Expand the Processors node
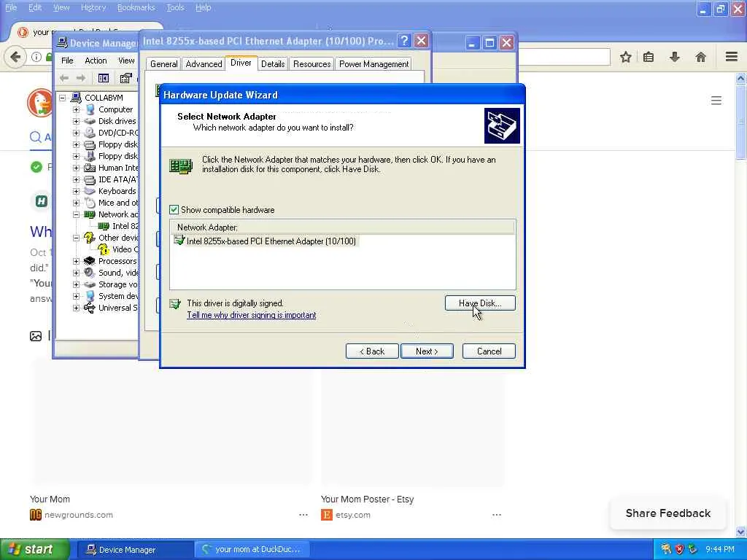747x560 pixels. [76, 261]
